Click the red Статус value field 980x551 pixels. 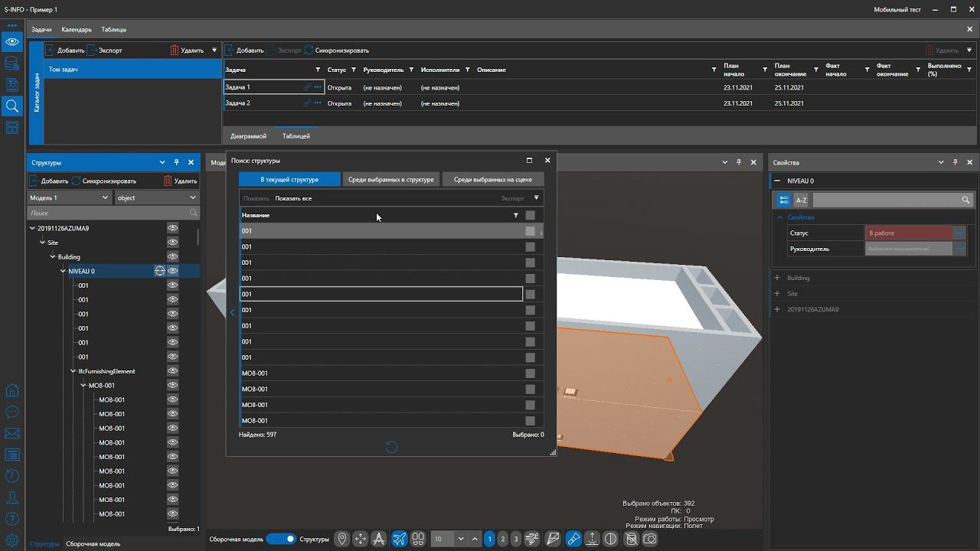click(x=909, y=233)
